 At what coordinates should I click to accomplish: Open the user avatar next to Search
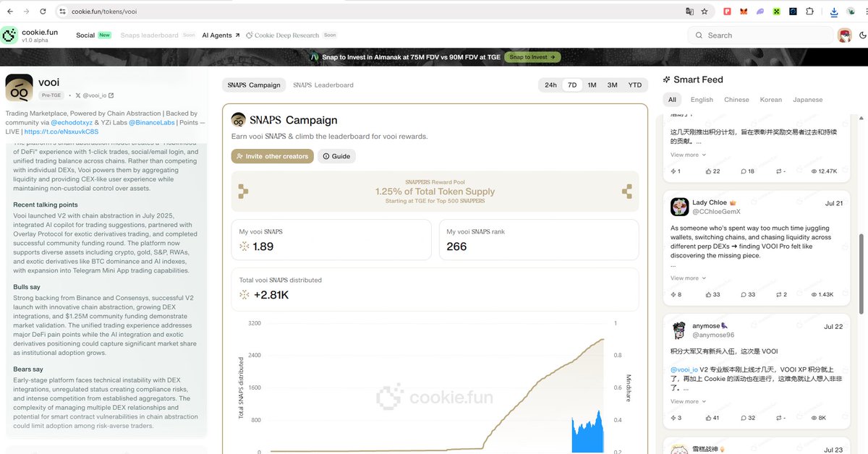tap(844, 35)
